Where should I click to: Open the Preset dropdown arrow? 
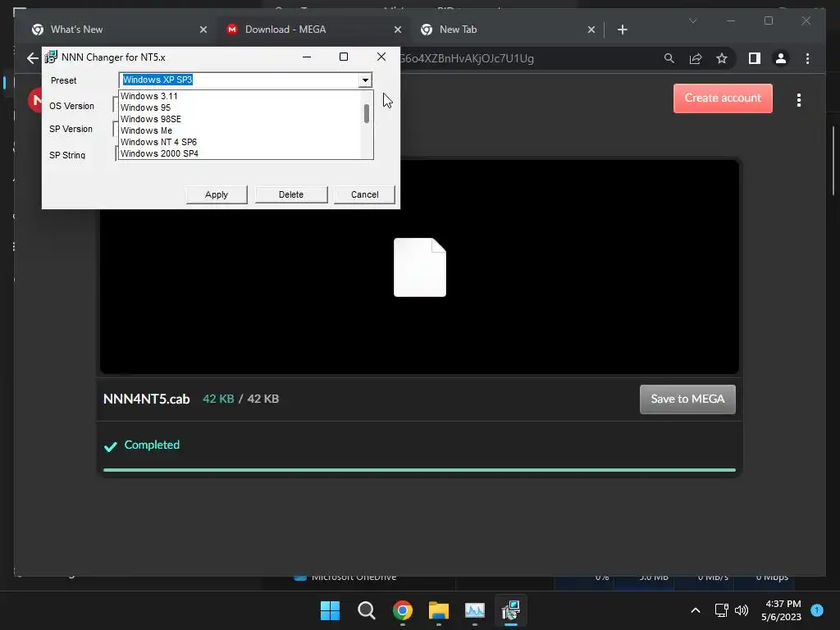(365, 80)
